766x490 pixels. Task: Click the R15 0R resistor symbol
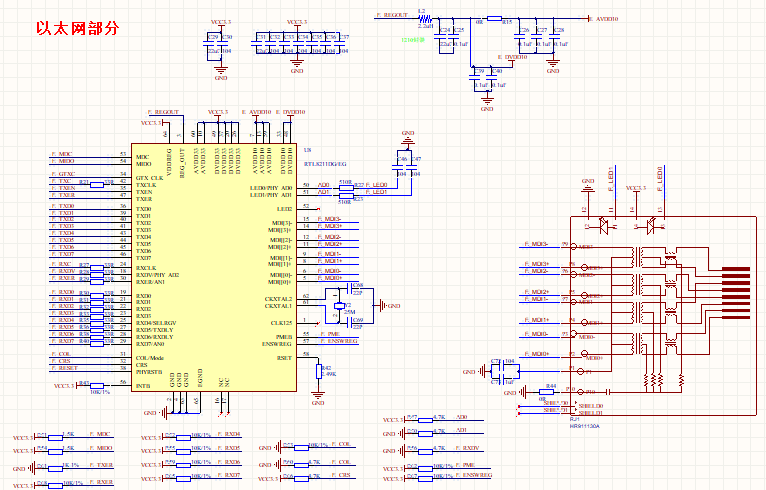pyautogui.click(x=494, y=18)
